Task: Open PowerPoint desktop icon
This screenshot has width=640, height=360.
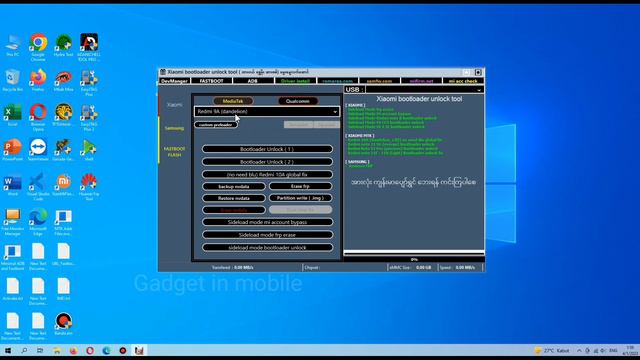Action: (13, 150)
